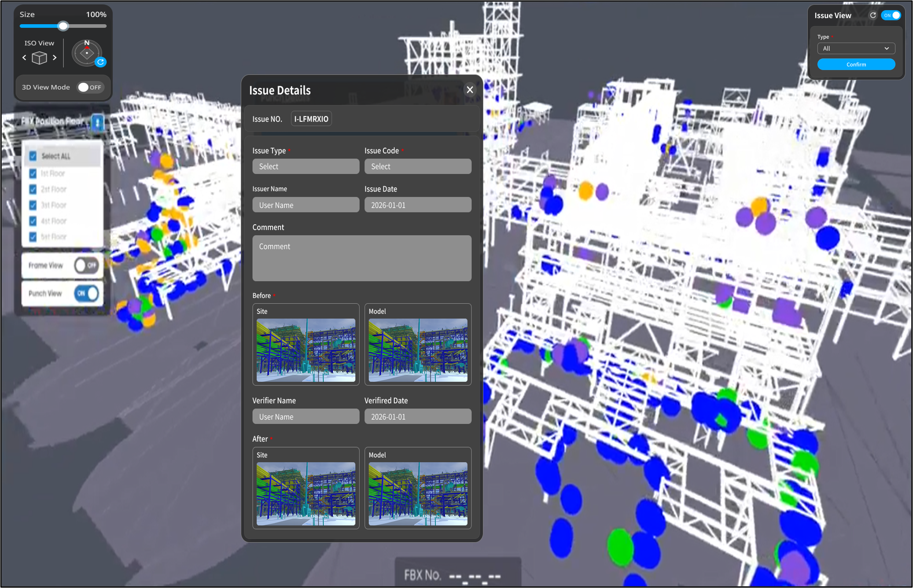
Task: Click the north compass dial
Action: click(87, 53)
